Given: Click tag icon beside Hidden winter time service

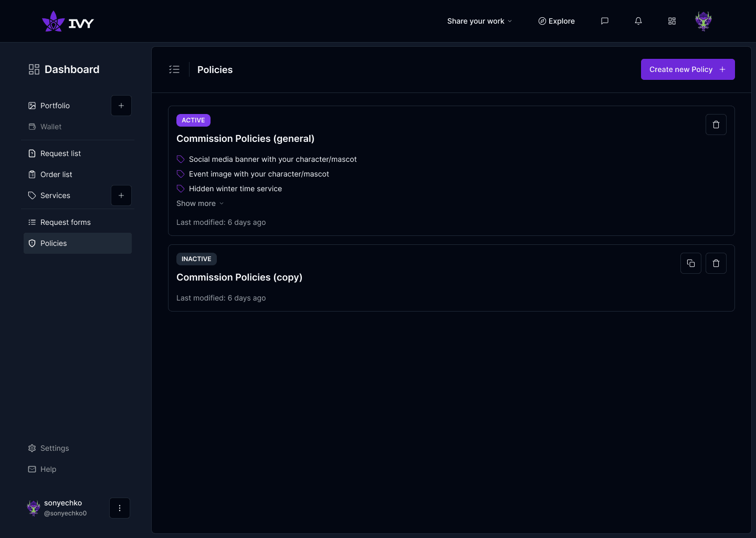Looking at the screenshot, I should [x=181, y=189].
